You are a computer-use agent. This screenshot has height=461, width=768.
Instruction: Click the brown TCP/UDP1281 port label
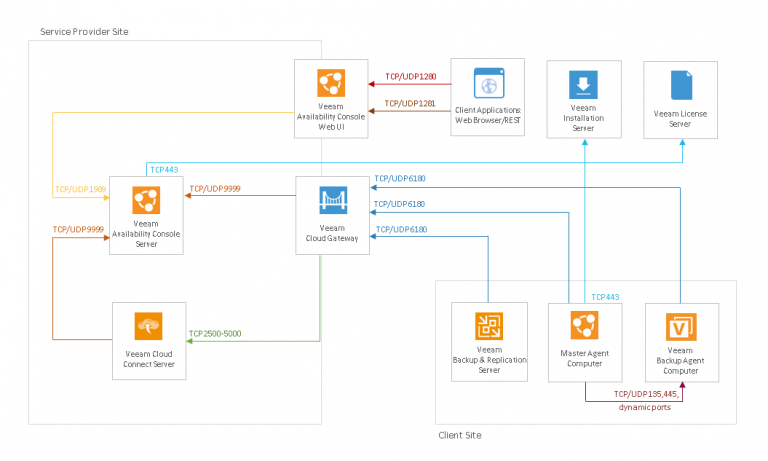(409, 103)
